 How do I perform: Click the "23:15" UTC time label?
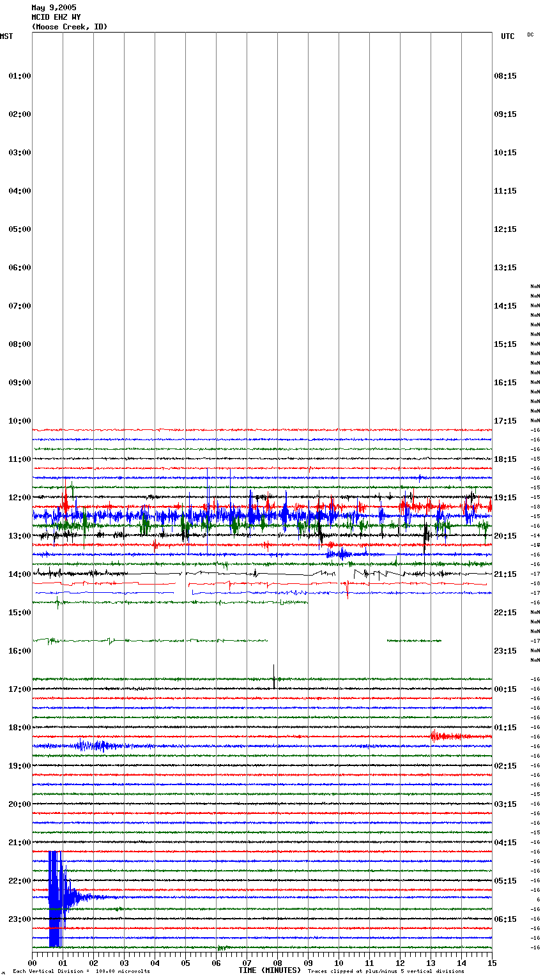tap(505, 651)
